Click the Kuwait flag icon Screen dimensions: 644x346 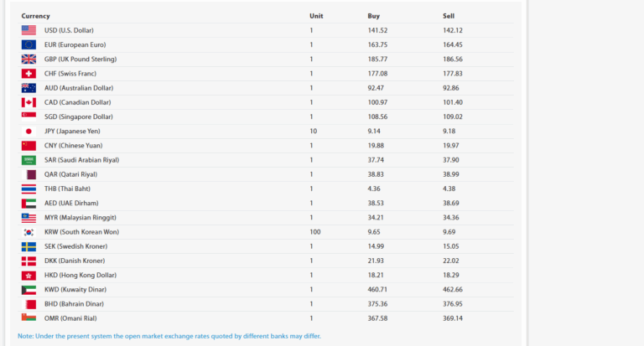[x=29, y=289]
